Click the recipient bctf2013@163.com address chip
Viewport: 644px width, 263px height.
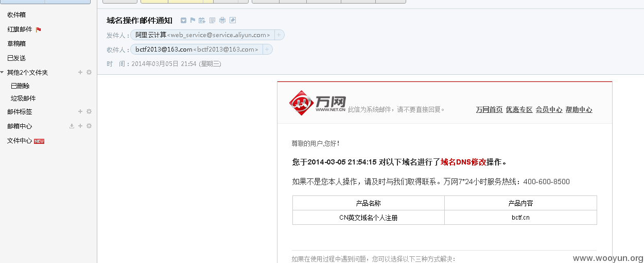coord(197,50)
